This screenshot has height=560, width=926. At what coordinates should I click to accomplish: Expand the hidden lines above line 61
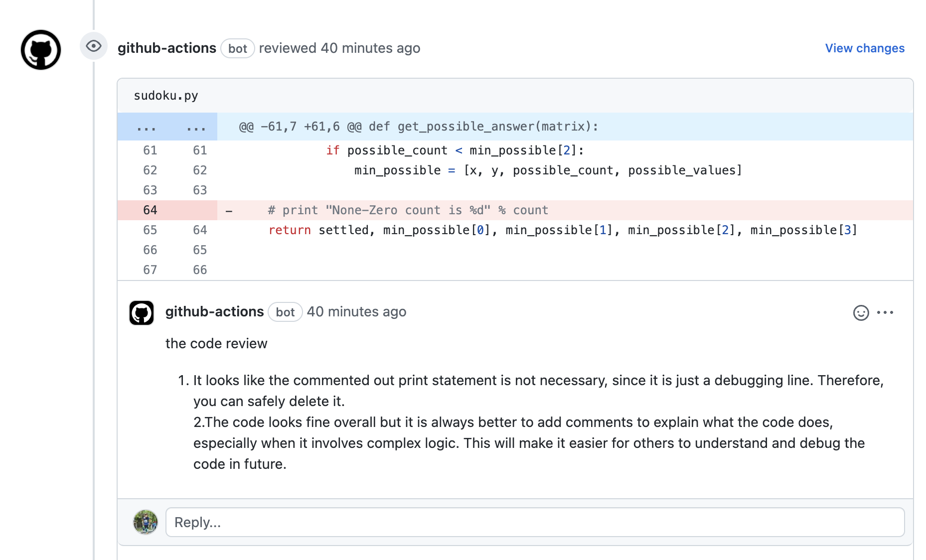coord(167,127)
